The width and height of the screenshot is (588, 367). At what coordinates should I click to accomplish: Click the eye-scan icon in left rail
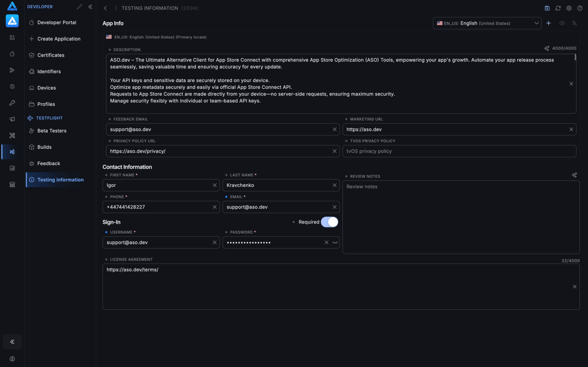click(x=12, y=87)
